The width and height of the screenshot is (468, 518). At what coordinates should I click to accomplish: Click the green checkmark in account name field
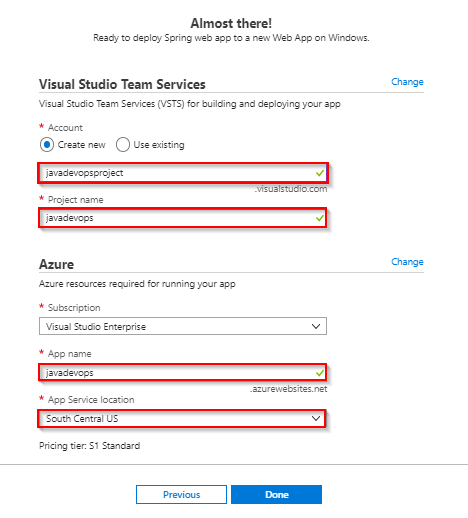tap(320, 173)
